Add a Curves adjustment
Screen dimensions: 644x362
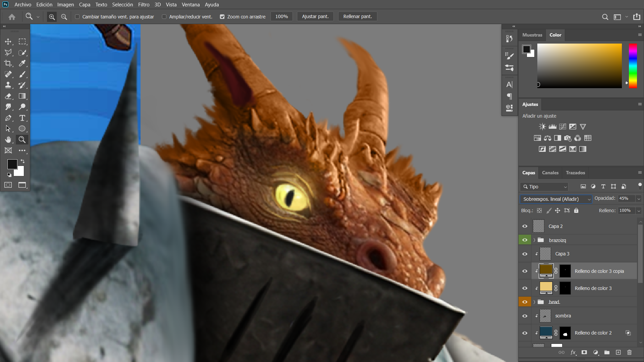[x=562, y=127]
